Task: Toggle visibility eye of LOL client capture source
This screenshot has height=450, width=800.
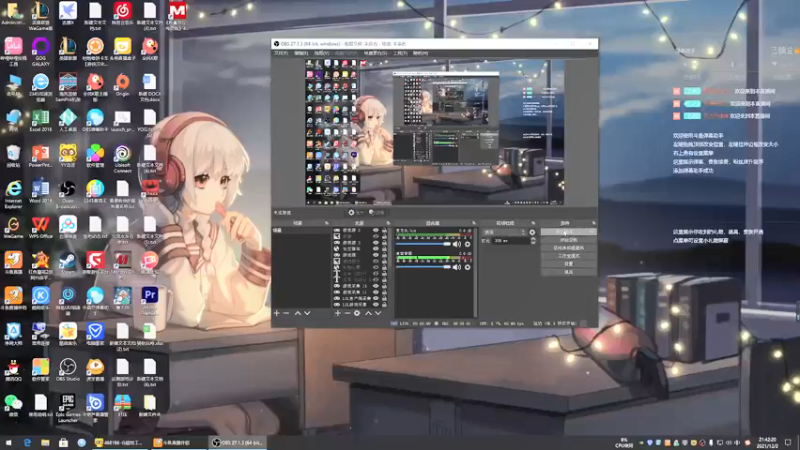Action: tap(376, 298)
